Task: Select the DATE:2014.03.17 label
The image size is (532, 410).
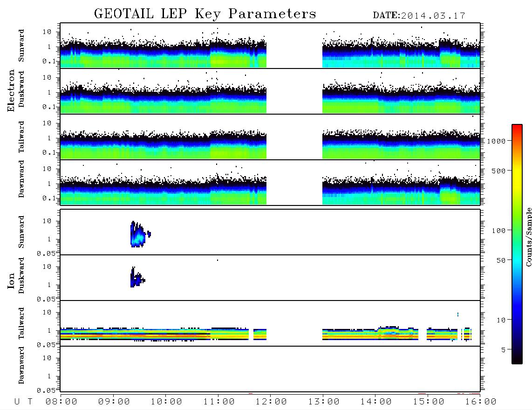Action: click(419, 16)
